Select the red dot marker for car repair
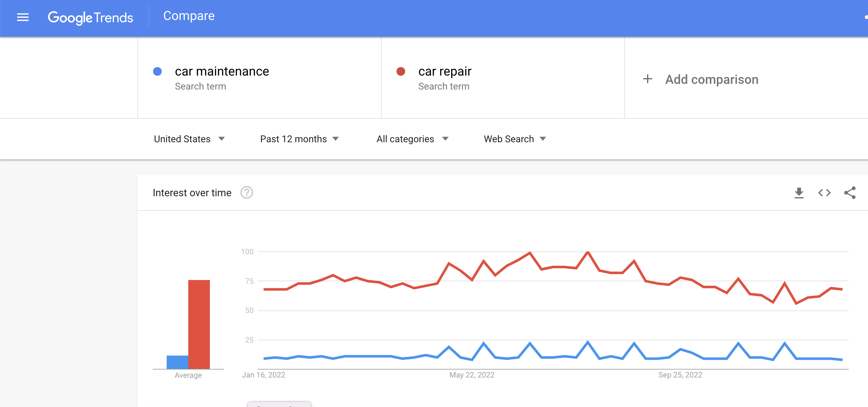868x407 pixels. (400, 71)
